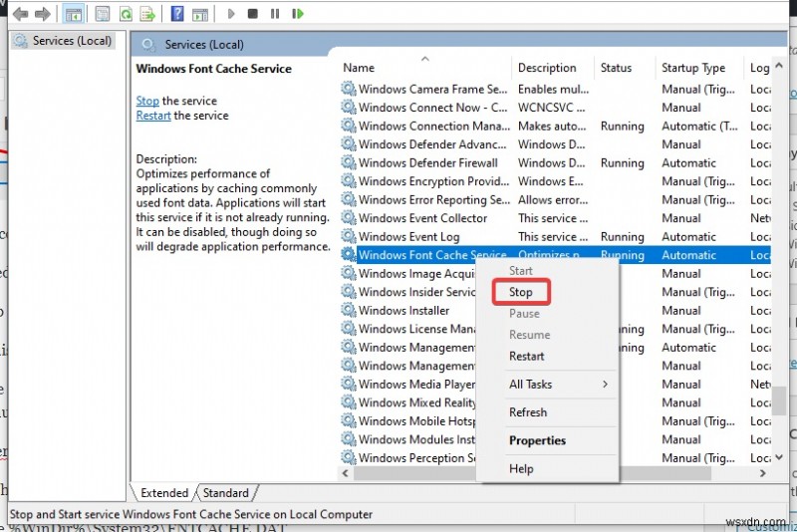This screenshot has width=797, height=532.
Task: Select the Windows Mobile Hotspot row
Action: [x=408, y=420]
